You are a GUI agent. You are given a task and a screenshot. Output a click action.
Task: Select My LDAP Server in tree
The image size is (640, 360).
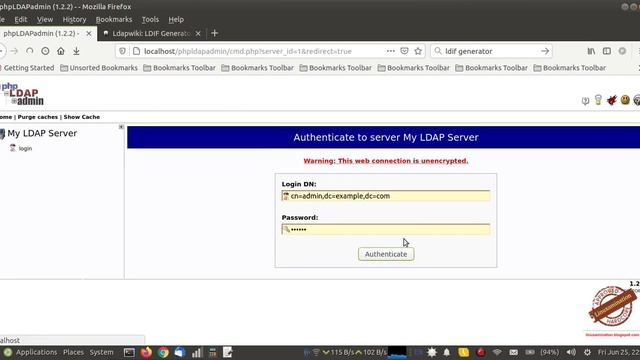[x=42, y=133]
